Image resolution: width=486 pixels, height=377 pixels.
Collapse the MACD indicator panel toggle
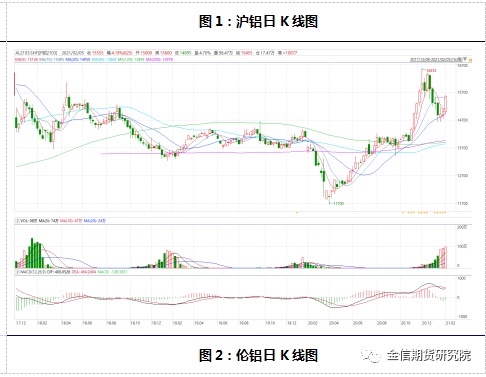[18, 272]
